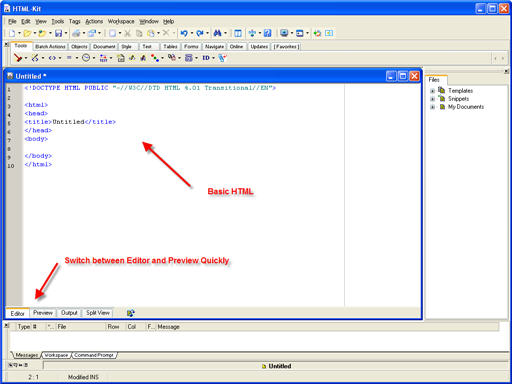The height and width of the screenshot is (384, 512).
Task: Open dropdown arrow next to Save icon
Action: (66, 33)
